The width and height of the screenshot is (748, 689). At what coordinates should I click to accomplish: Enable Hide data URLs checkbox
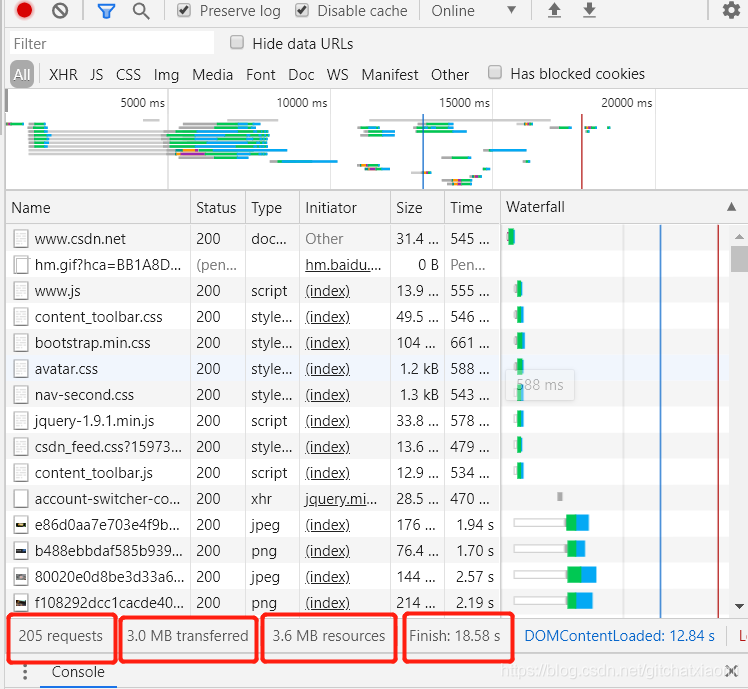pyautogui.click(x=237, y=42)
